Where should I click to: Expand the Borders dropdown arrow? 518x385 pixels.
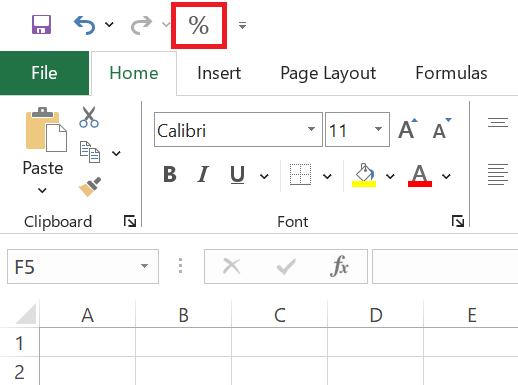point(327,176)
